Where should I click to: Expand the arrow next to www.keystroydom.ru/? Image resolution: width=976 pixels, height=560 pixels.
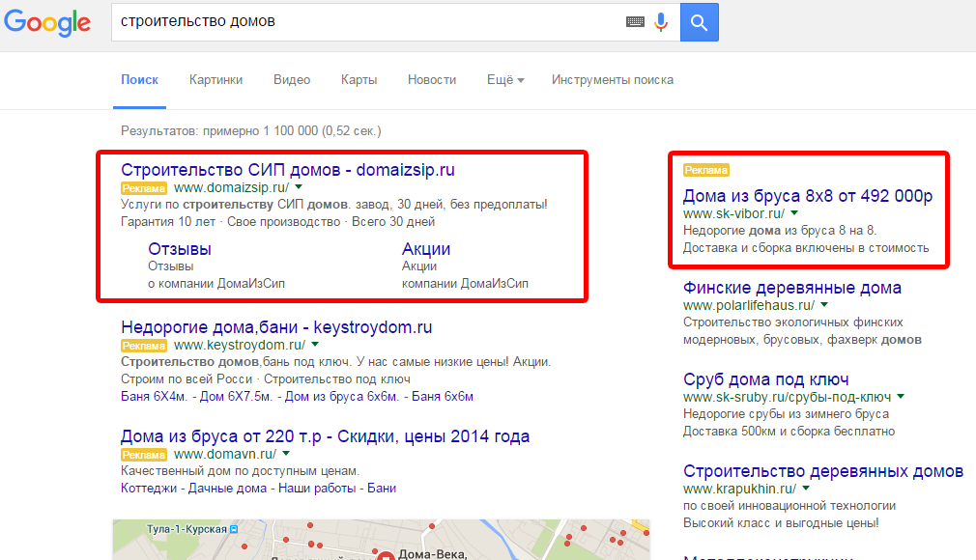pyautogui.click(x=315, y=345)
